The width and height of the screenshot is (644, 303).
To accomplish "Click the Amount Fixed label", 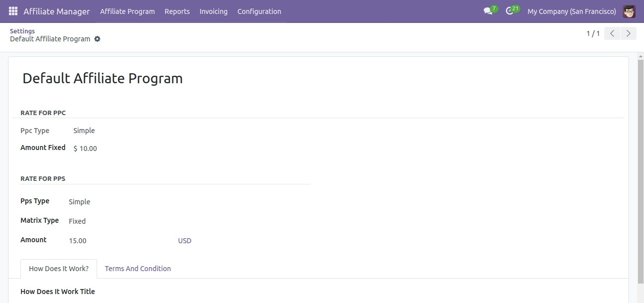I will click(x=43, y=148).
